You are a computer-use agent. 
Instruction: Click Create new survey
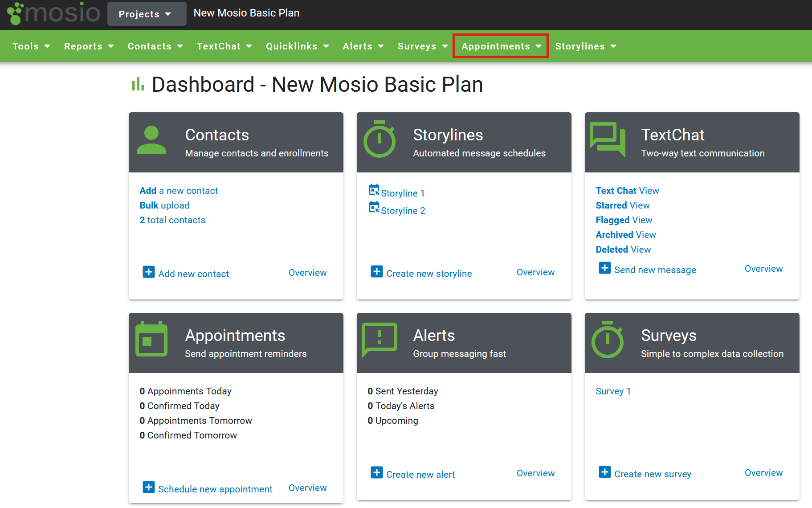(653, 474)
